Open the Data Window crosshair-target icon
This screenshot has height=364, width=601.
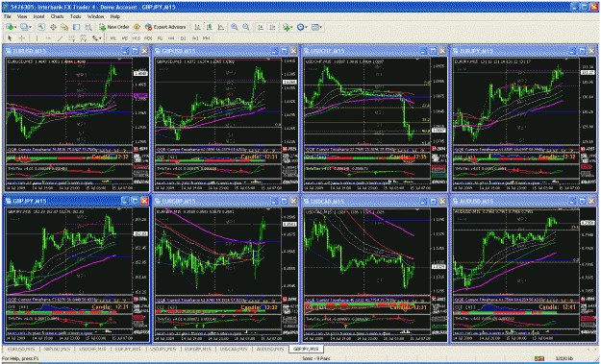click(53, 27)
